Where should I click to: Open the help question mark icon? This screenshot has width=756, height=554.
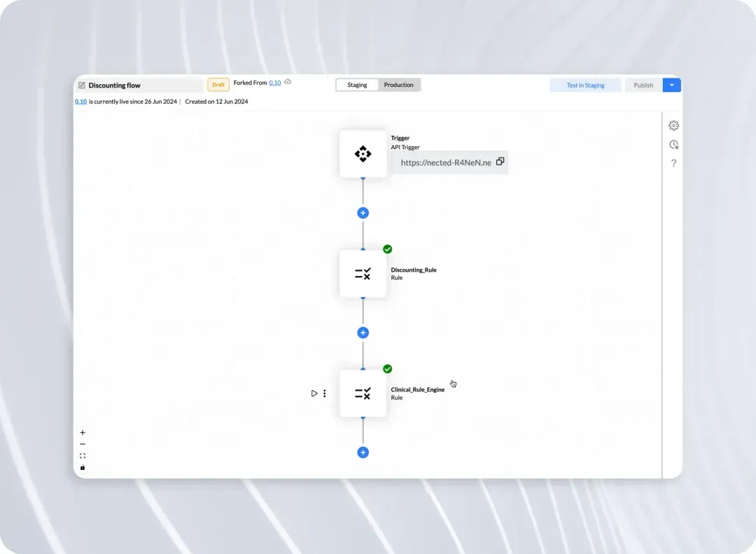click(x=673, y=163)
